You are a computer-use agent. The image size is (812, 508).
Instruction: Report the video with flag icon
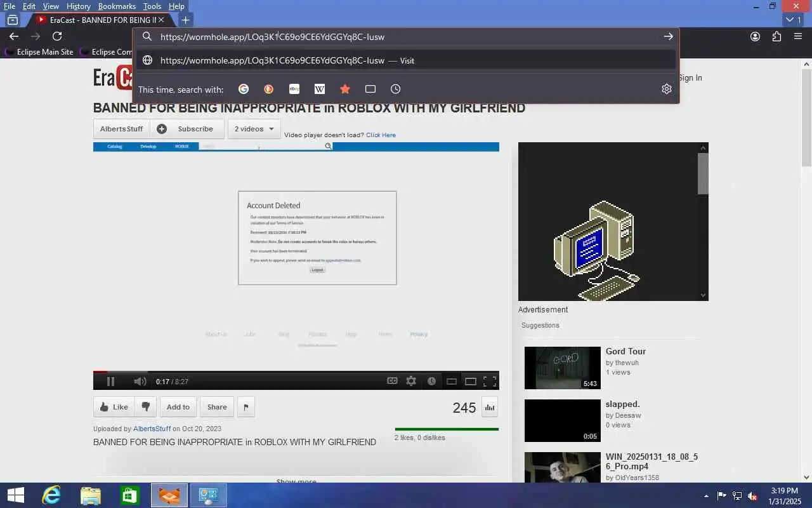(x=246, y=407)
